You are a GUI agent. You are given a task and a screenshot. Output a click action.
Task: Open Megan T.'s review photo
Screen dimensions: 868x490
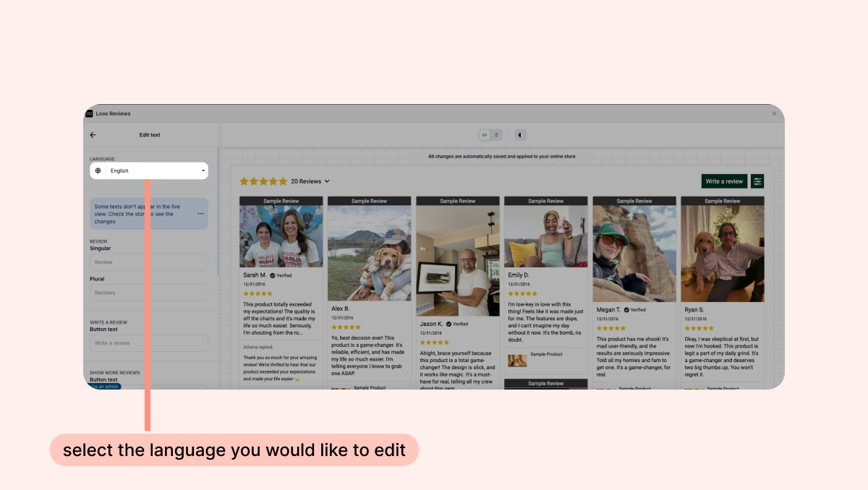click(634, 254)
